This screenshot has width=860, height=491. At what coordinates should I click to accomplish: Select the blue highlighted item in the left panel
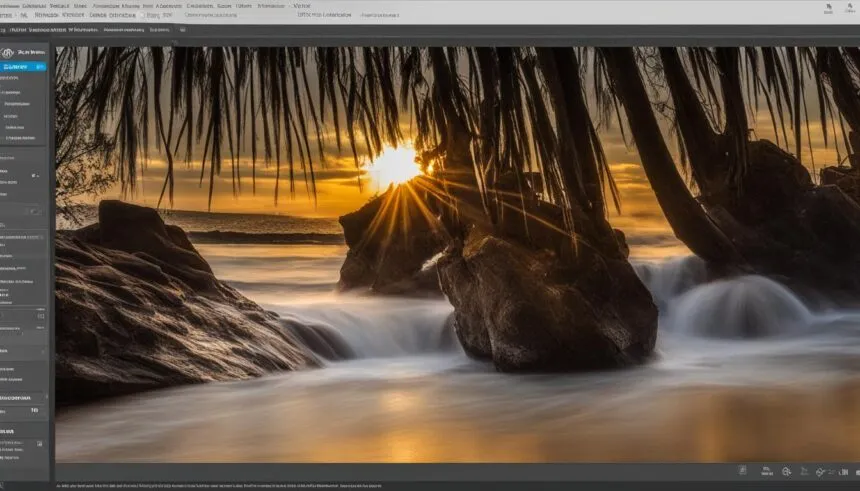coord(24,66)
